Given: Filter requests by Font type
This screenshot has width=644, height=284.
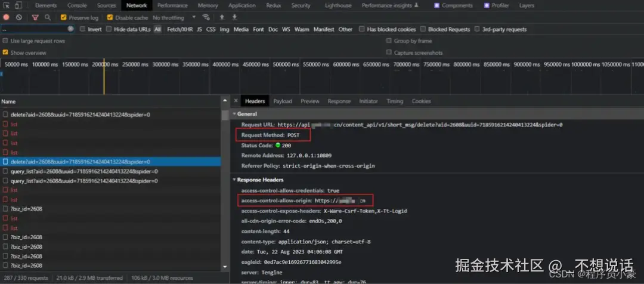Looking at the screenshot, I should (258, 29).
